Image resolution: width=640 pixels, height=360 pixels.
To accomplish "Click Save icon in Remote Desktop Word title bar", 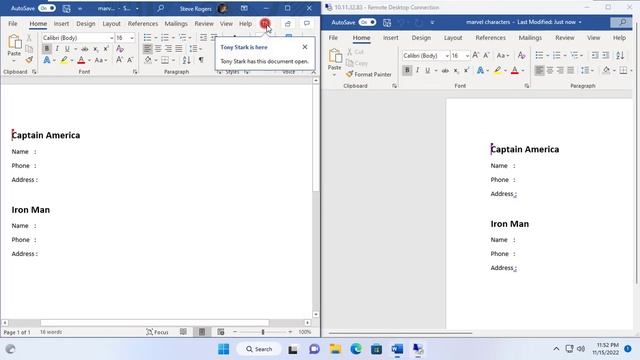I will [x=387, y=22].
